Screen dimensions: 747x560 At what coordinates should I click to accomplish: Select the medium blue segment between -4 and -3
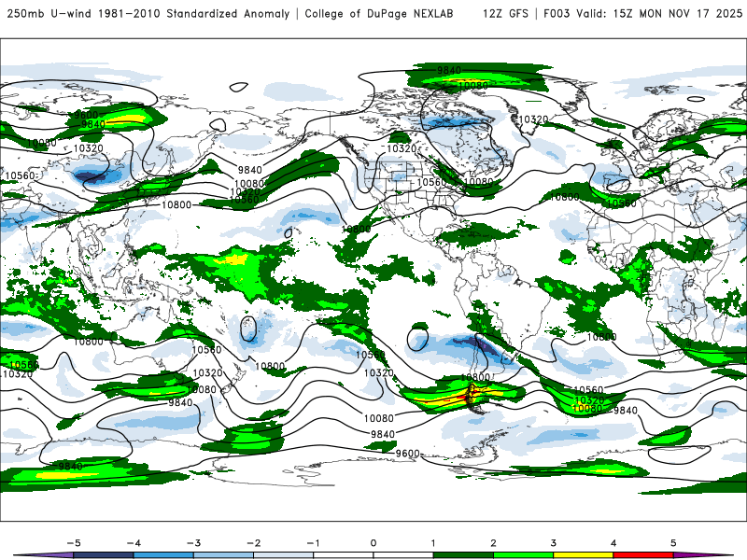163,555
